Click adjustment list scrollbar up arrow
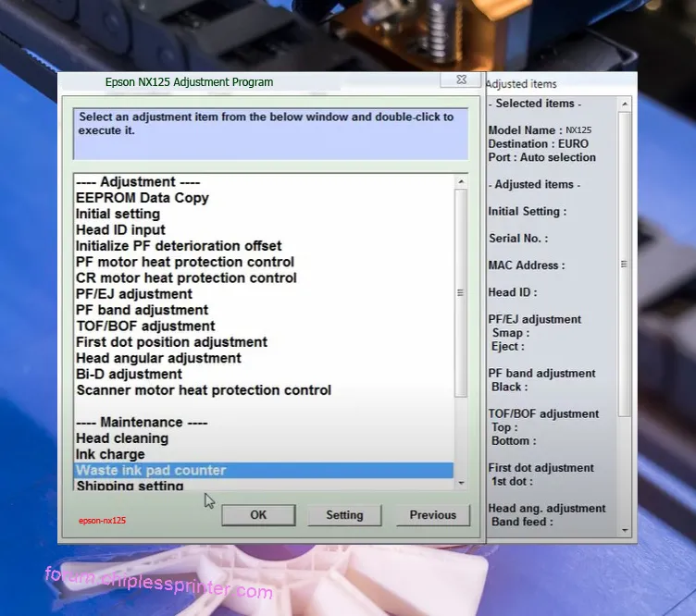This screenshot has width=696, height=616. (x=461, y=182)
